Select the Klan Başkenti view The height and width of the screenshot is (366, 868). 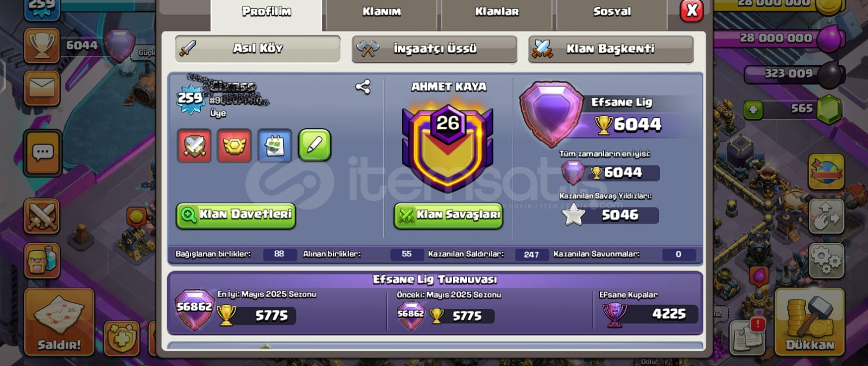[611, 49]
